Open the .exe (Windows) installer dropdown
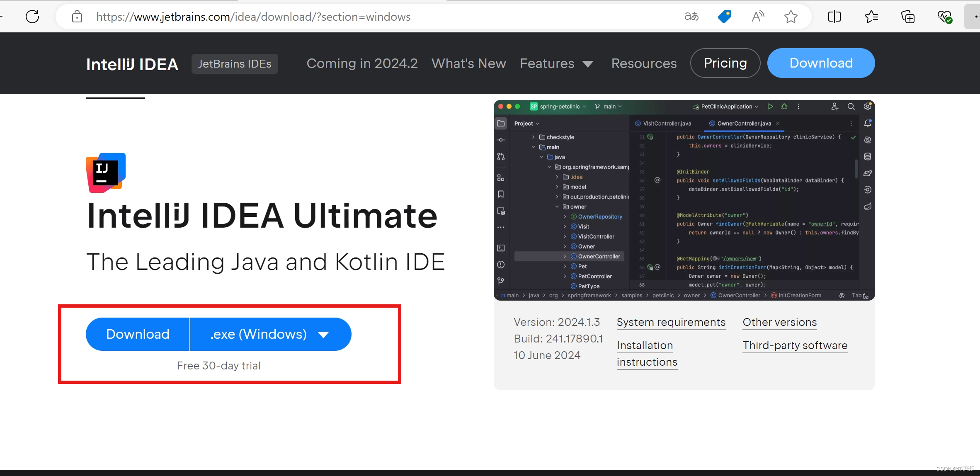This screenshot has height=476, width=980. click(270, 334)
